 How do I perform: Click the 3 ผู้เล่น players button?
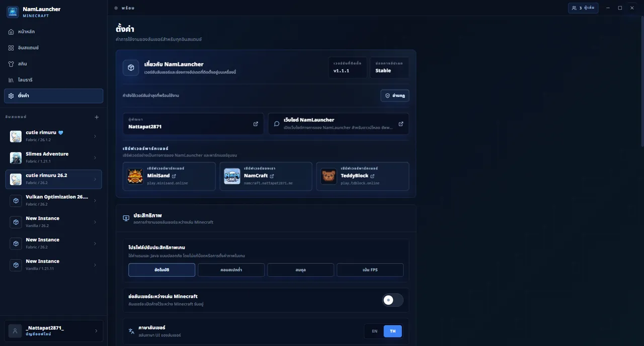(x=583, y=8)
